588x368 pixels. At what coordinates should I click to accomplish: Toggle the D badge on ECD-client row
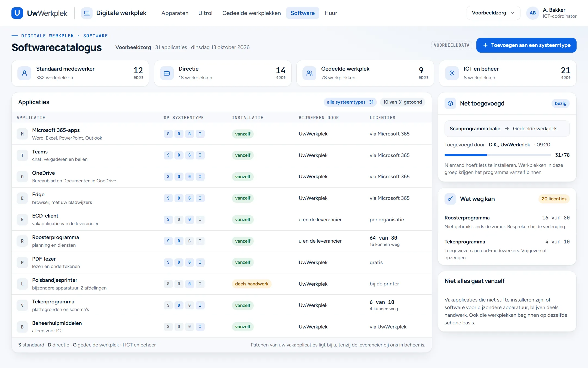tap(179, 219)
